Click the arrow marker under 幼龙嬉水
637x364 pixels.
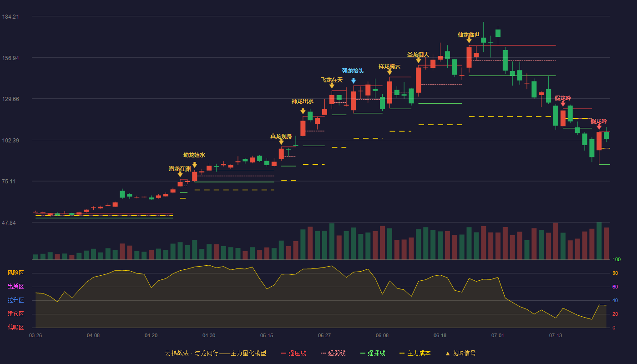[195, 165]
